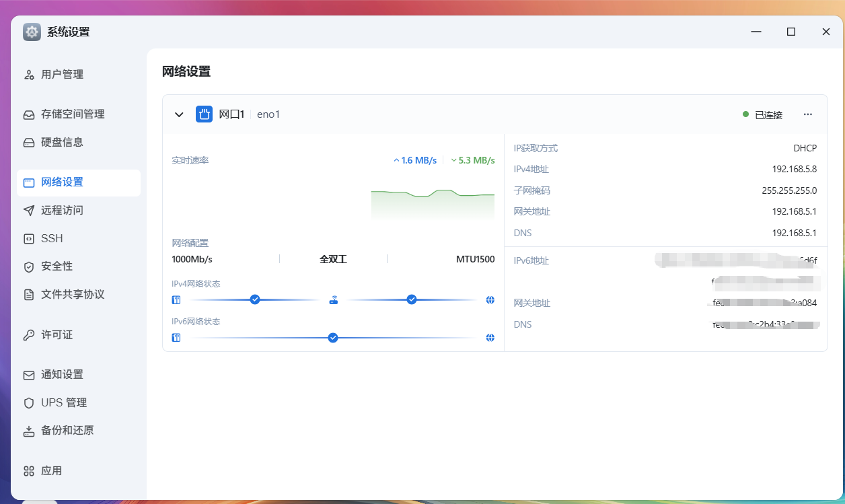Click the globe icon in IPv6网络状态 row
The height and width of the screenshot is (504, 845).
point(490,338)
